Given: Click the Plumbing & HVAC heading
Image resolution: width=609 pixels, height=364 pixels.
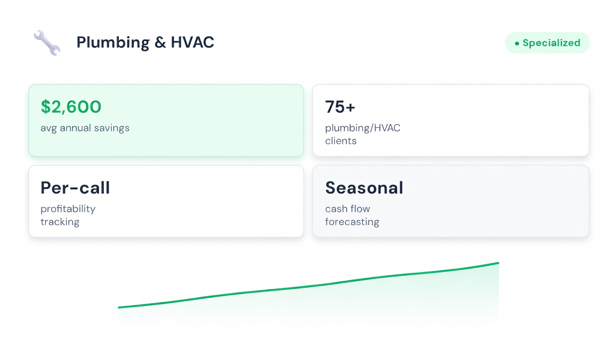Looking at the screenshot, I should click(x=145, y=43).
